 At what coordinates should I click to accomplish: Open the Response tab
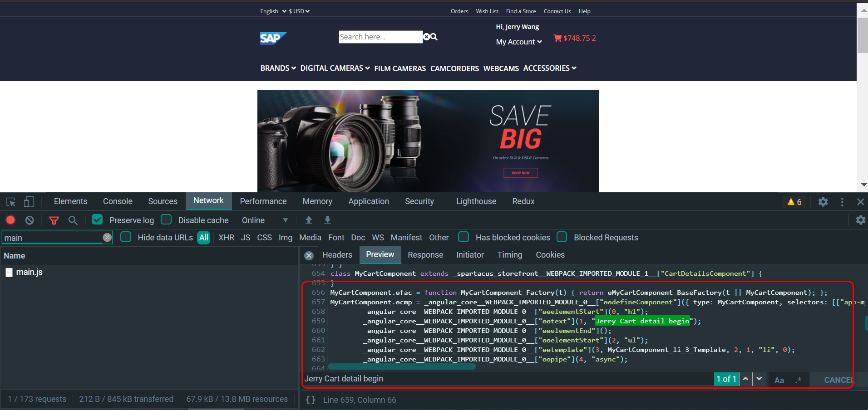click(x=425, y=255)
